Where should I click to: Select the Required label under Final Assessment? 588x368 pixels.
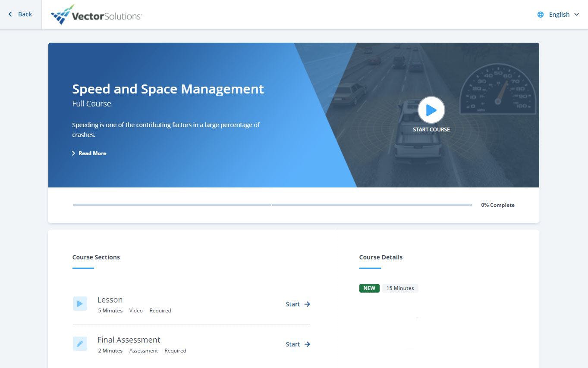pos(175,350)
